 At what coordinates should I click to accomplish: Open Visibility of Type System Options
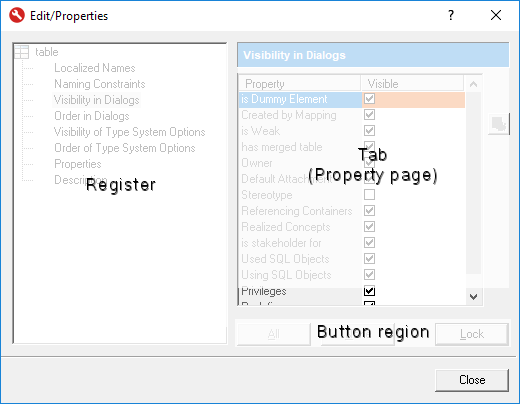[x=130, y=132]
